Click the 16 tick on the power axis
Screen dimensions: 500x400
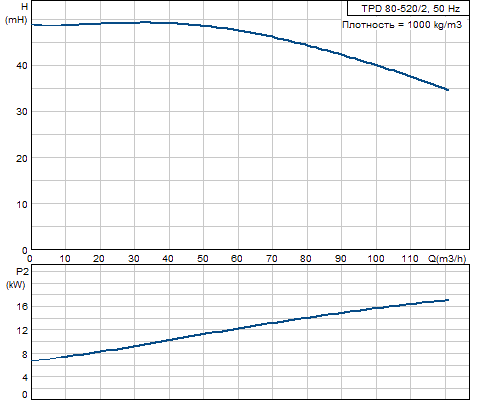pyautogui.click(x=22, y=306)
